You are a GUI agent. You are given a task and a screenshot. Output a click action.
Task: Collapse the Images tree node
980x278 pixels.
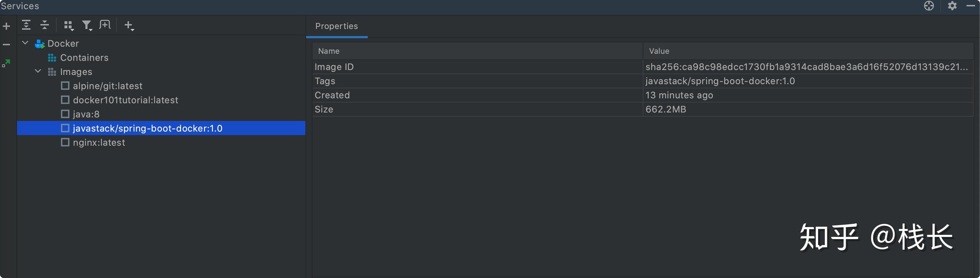click(x=38, y=71)
